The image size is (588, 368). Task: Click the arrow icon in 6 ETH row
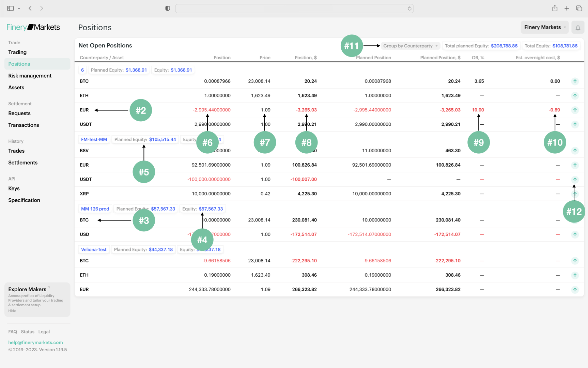[x=575, y=95]
